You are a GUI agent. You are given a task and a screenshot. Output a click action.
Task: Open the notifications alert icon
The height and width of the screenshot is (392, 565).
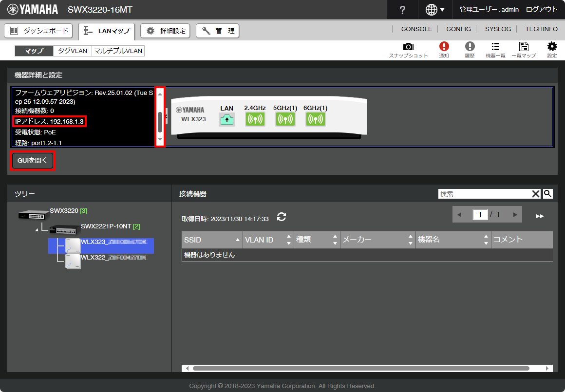pos(444,47)
